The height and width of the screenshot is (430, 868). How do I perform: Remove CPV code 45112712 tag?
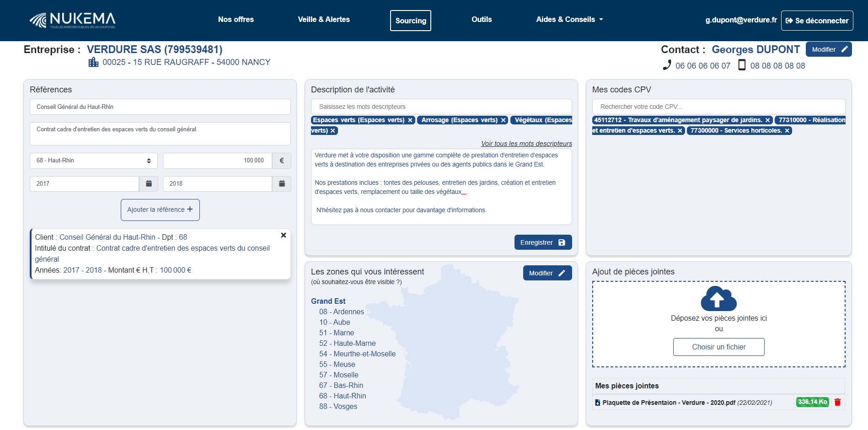coord(767,120)
